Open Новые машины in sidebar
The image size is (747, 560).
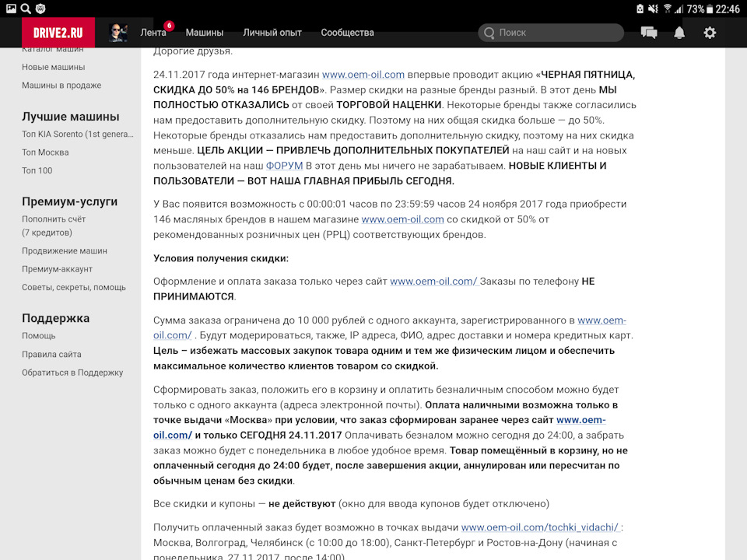pos(54,67)
